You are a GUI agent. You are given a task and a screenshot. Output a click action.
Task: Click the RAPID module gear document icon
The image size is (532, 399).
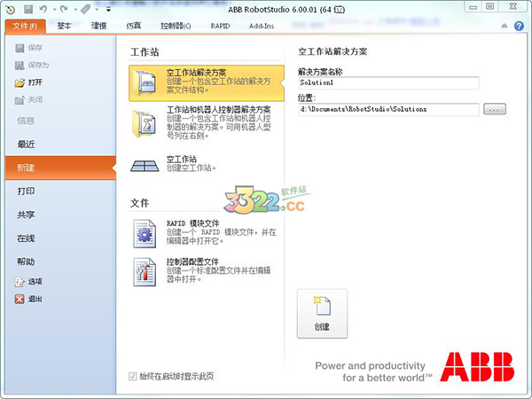[145, 233]
